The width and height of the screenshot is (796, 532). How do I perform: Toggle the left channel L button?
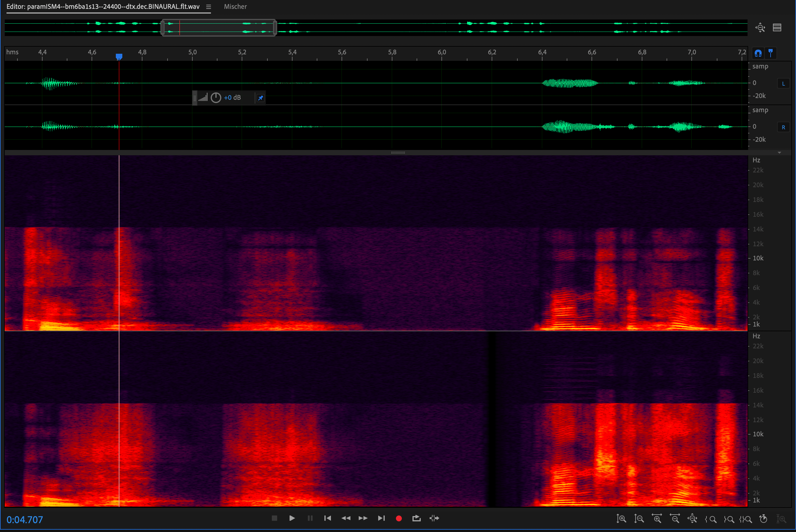[783, 84]
